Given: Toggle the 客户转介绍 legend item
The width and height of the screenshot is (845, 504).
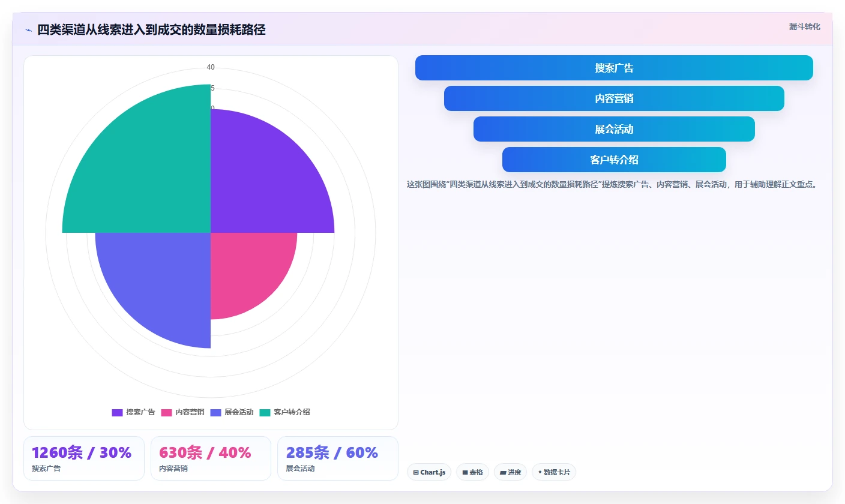Looking at the screenshot, I should coord(284,412).
